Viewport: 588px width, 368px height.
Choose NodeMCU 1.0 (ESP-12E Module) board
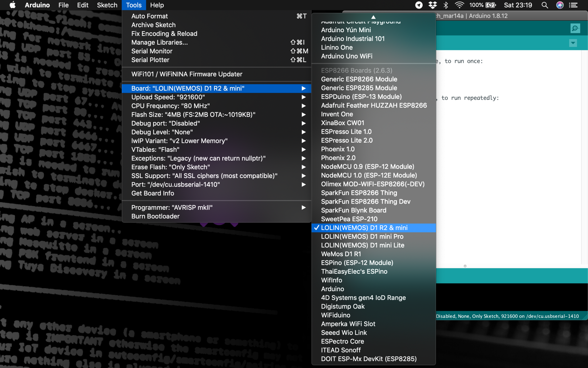[x=369, y=175]
